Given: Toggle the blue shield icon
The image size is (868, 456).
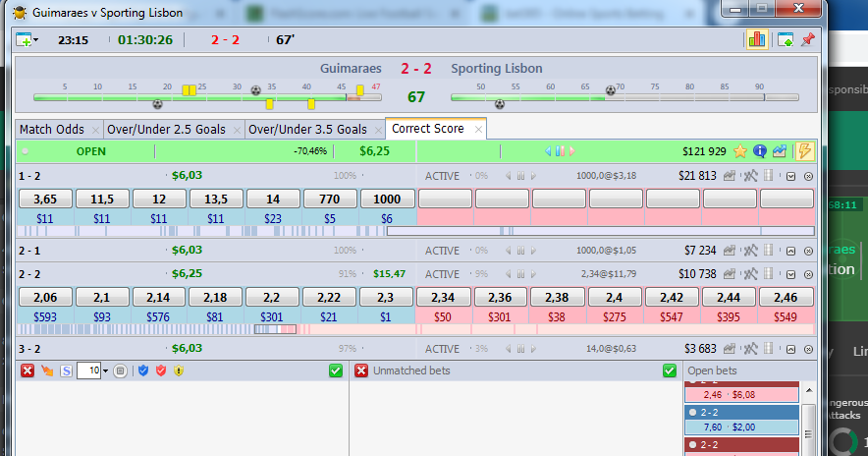Looking at the screenshot, I should click(142, 370).
